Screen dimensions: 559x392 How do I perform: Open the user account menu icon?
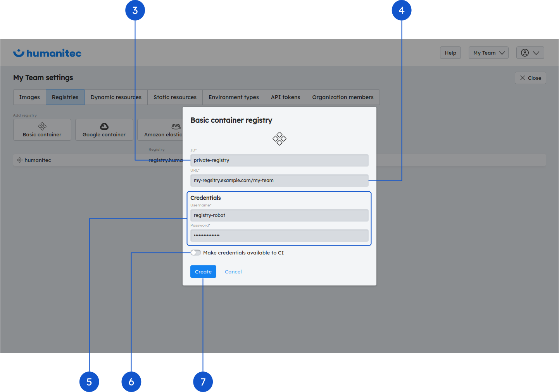(x=525, y=53)
